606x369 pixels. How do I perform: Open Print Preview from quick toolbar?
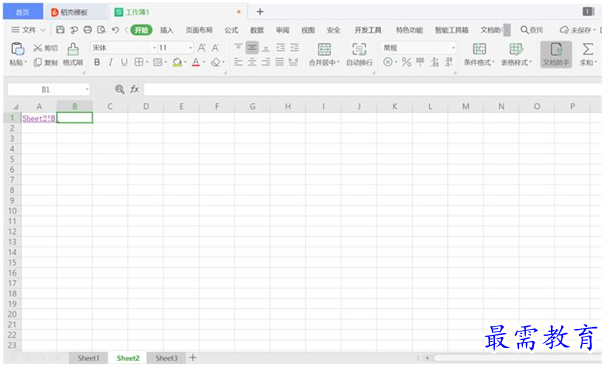pos(101,30)
